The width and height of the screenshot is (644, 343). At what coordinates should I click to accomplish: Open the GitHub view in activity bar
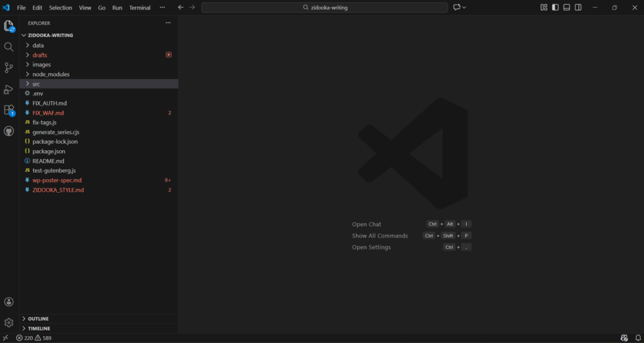(9, 131)
